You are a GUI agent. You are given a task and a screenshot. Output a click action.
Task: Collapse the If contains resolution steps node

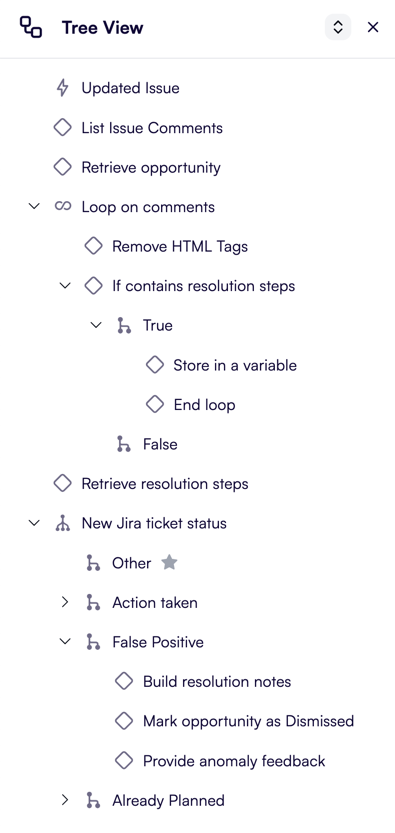coord(65,286)
